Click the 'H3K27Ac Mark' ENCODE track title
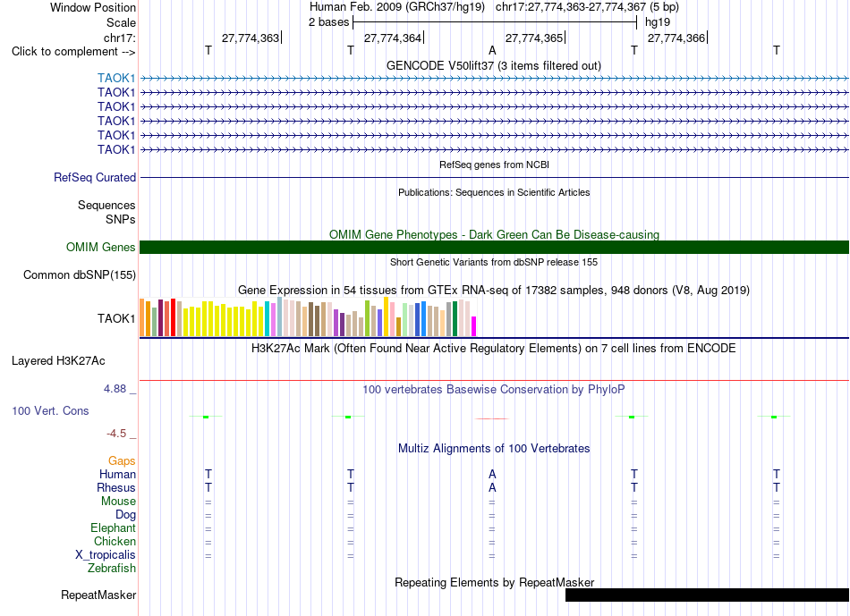Viewport: 850px width, 616px height. [x=493, y=349]
